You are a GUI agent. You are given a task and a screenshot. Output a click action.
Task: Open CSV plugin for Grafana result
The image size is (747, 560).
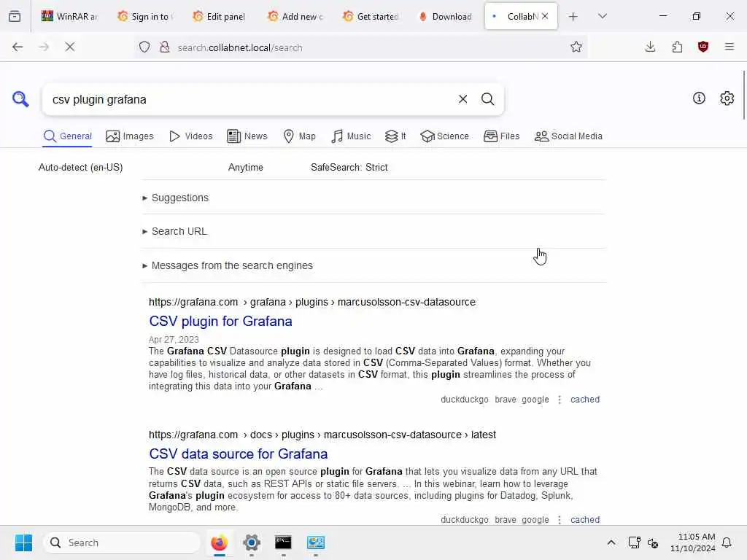pos(220,322)
